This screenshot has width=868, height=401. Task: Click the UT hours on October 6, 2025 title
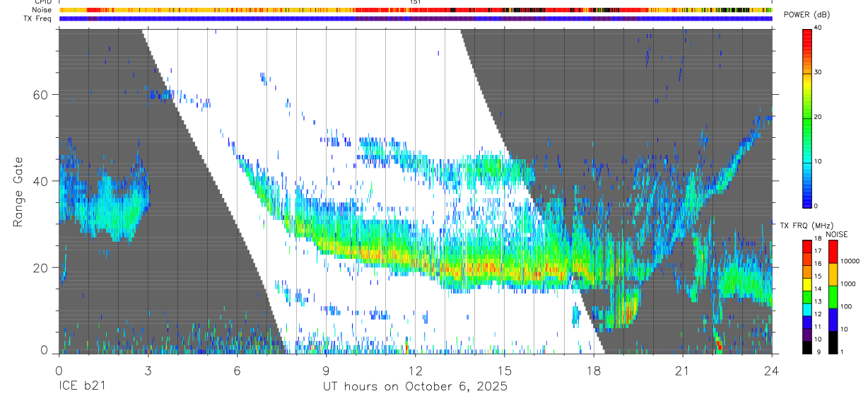415,387
